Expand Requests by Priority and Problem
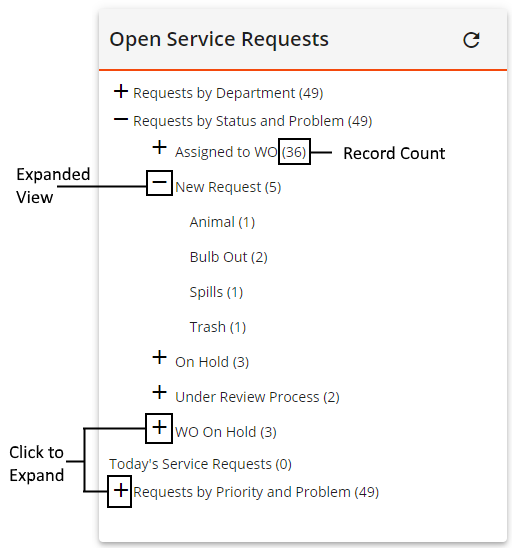This screenshot has height=549, width=514. (x=120, y=490)
